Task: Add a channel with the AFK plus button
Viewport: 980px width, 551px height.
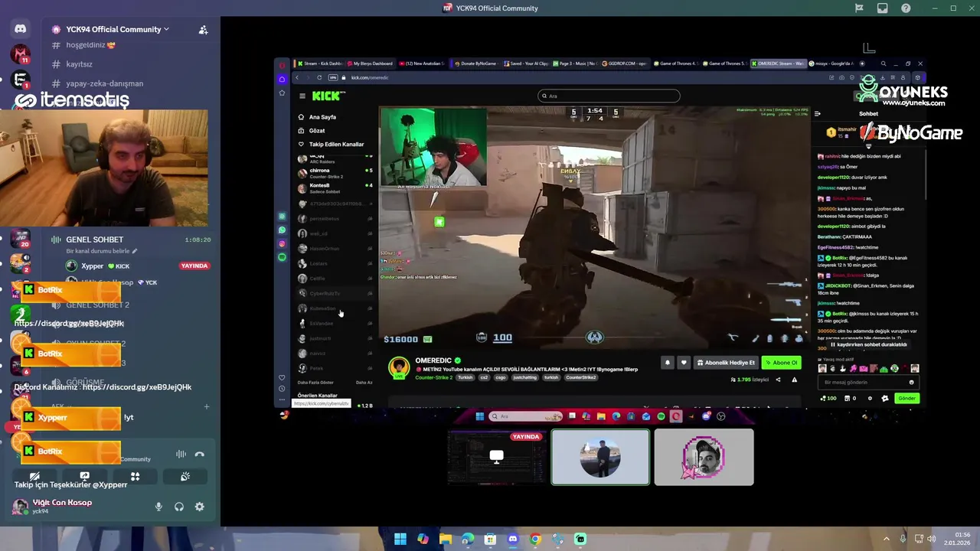Action: pyautogui.click(x=206, y=406)
